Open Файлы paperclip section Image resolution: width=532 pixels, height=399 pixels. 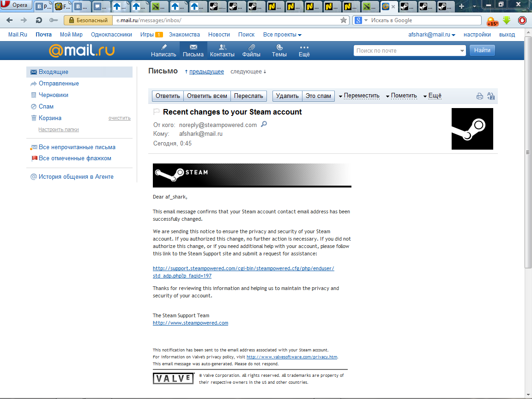(251, 50)
